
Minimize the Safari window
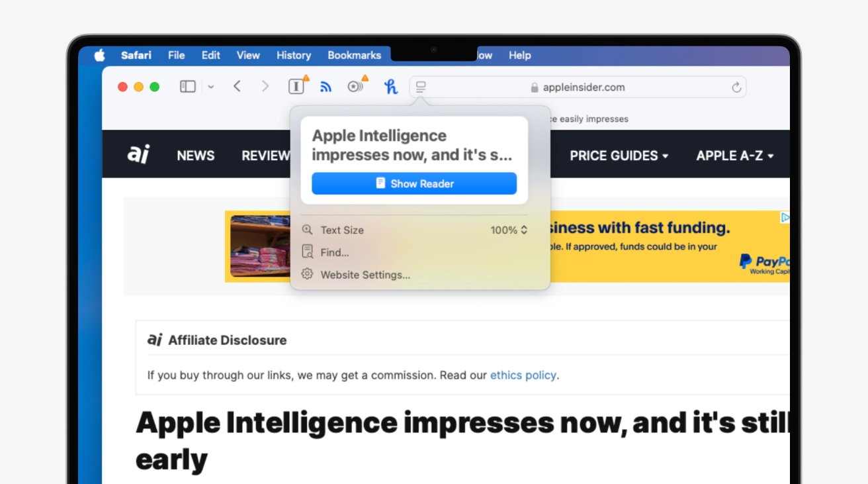click(138, 87)
